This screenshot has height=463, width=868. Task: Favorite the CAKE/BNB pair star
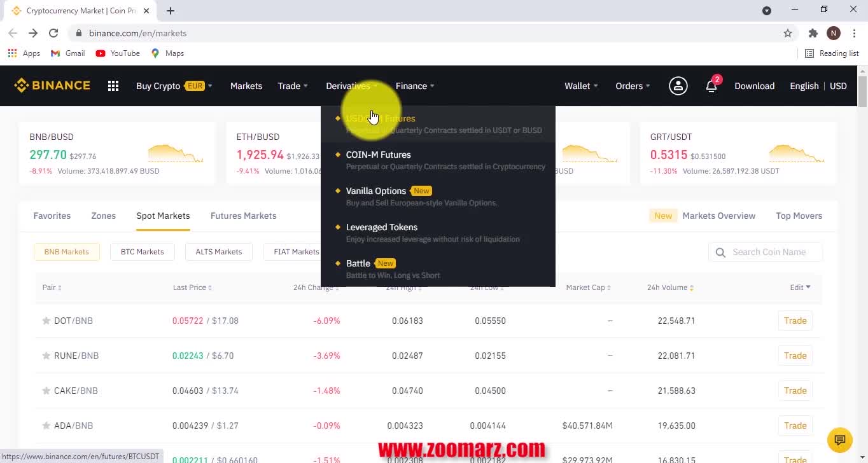coord(46,390)
